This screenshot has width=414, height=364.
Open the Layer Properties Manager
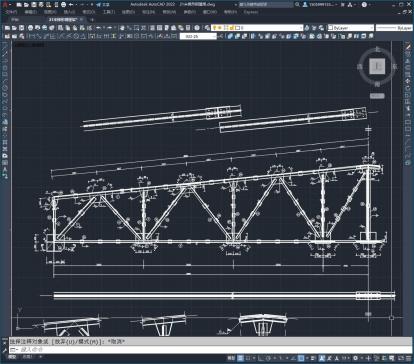click(207, 28)
